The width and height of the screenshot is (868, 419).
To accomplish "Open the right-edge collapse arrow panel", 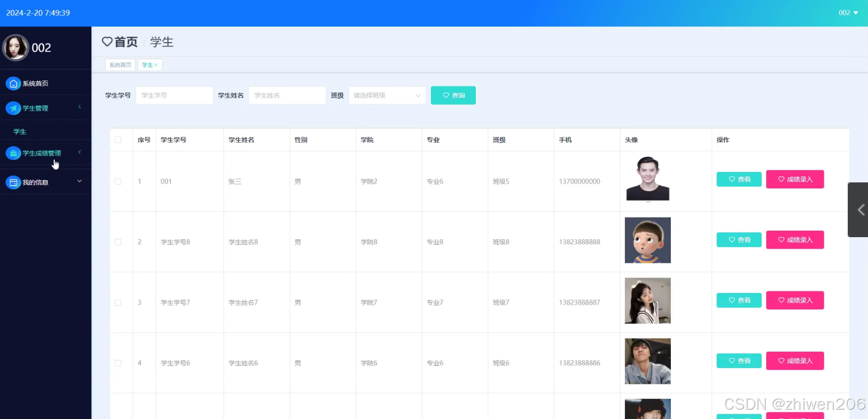I will [858, 210].
